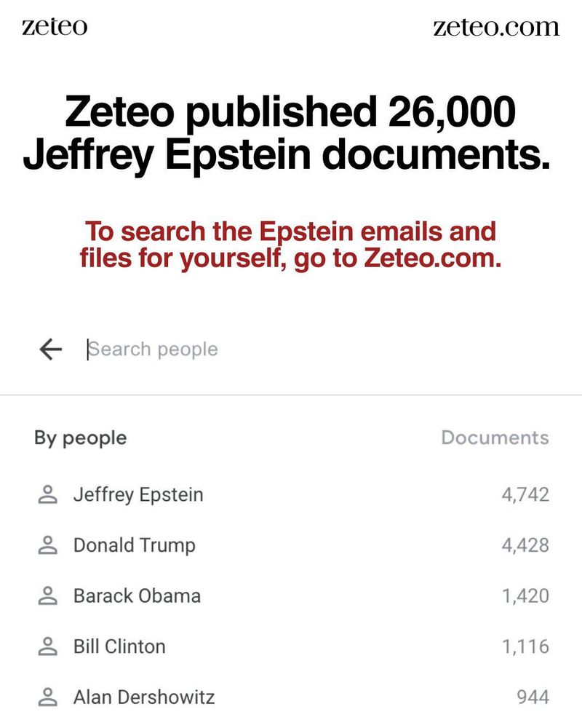This screenshot has width=582, height=728.
Task: Click the By people section header
Action: coord(80,438)
